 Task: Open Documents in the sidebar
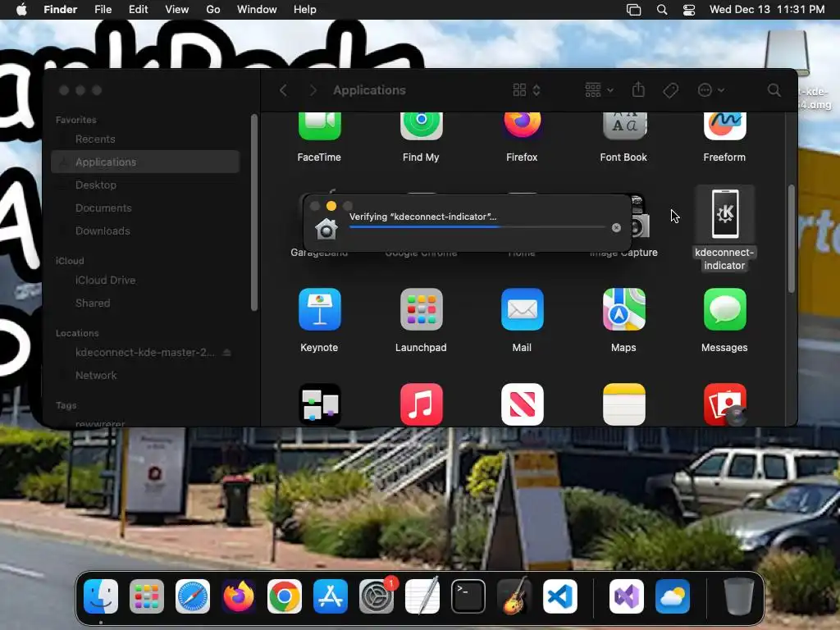tap(145, 208)
